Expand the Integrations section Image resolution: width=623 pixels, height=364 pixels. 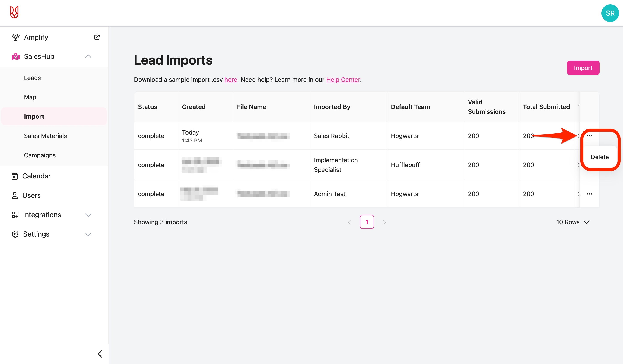pos(88,215)
